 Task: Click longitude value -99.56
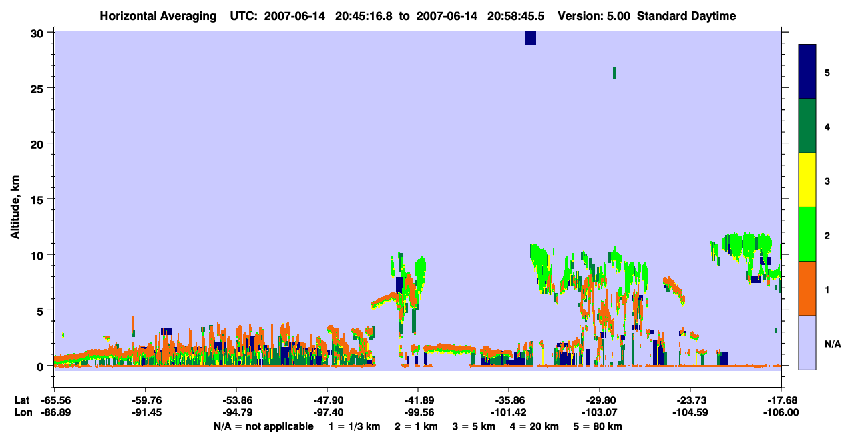click(418, 412)
